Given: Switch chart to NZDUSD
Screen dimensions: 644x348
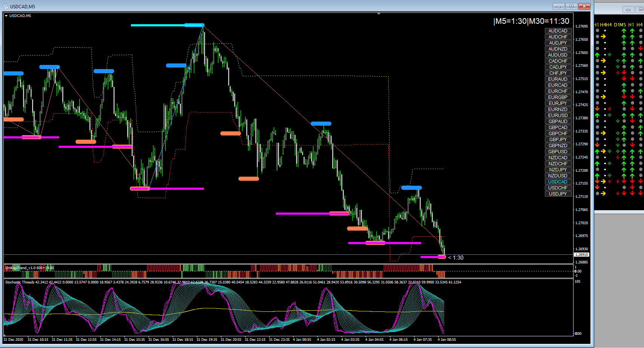Looking at the screenshot, I should [558, 176].
